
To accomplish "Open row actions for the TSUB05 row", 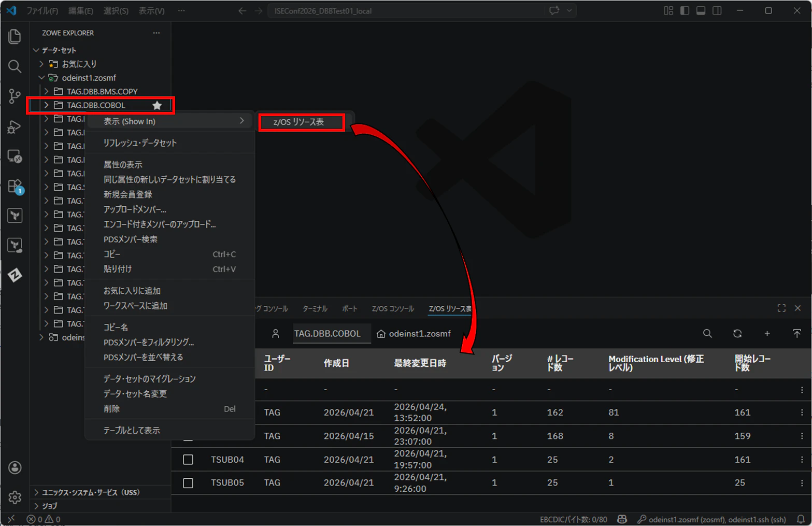I will 802,483.
